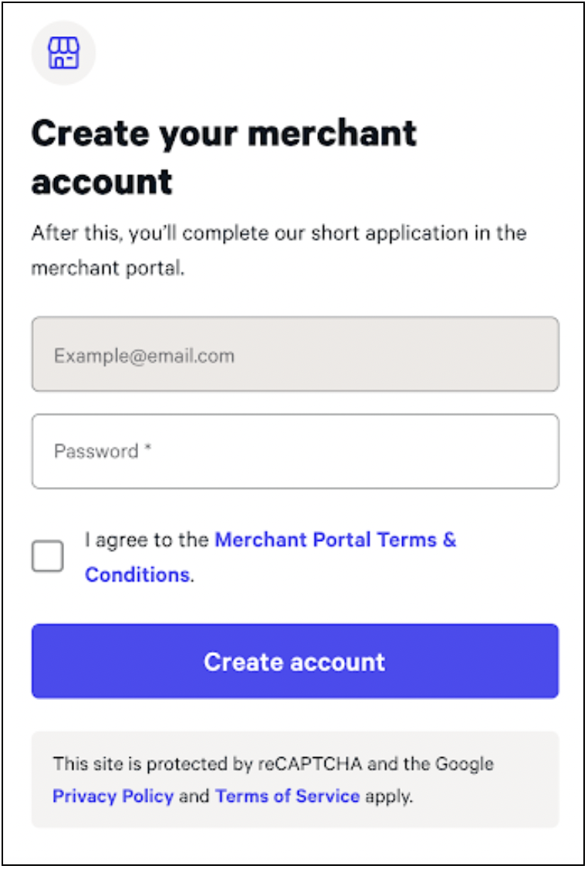Click the word and between policy links

194,796
